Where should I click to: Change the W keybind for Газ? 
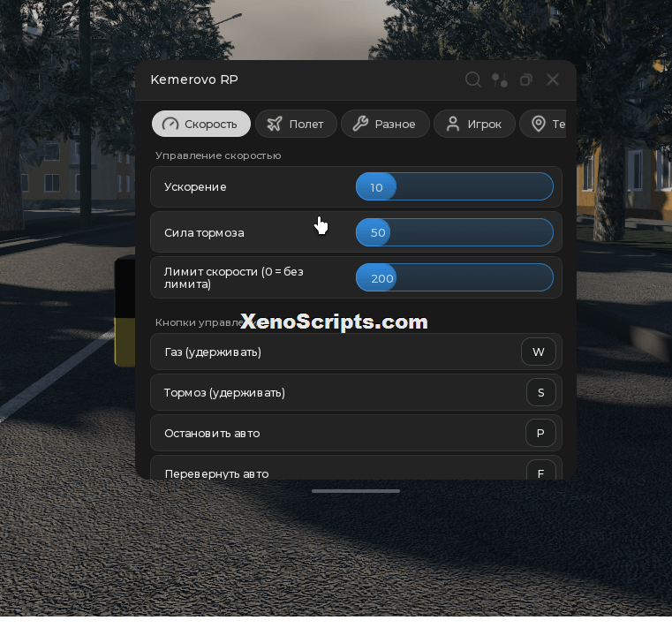pyautogui.click(x=539, y=352)
